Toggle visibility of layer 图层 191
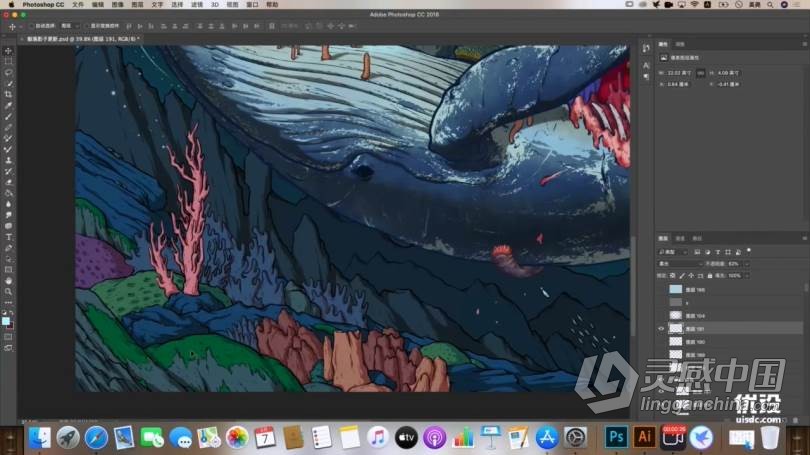 coord(661,328)
